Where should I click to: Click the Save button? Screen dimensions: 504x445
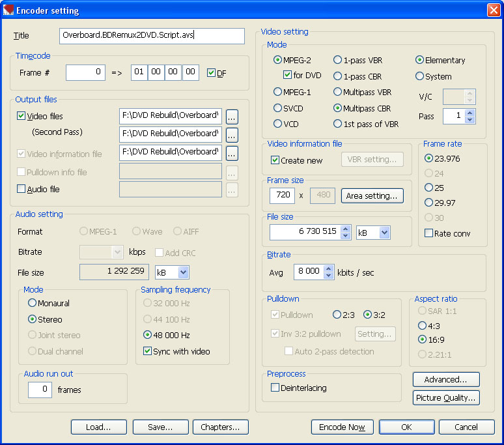160,427
